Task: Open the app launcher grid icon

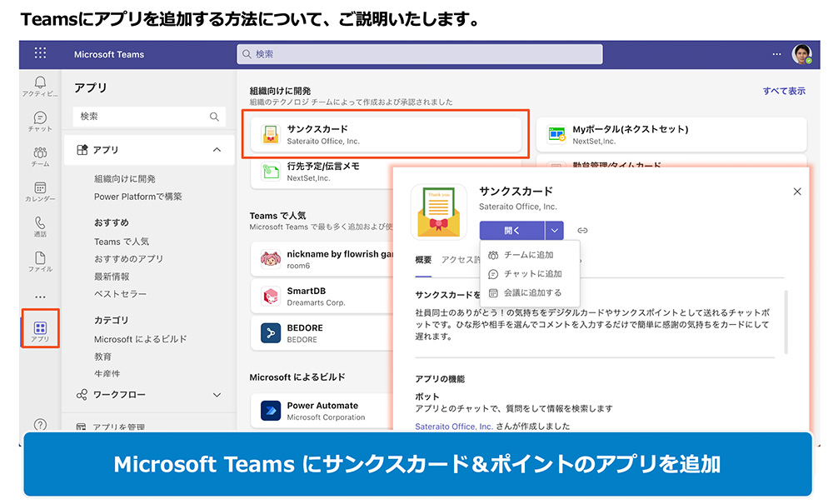Action: tap(40, 53)
